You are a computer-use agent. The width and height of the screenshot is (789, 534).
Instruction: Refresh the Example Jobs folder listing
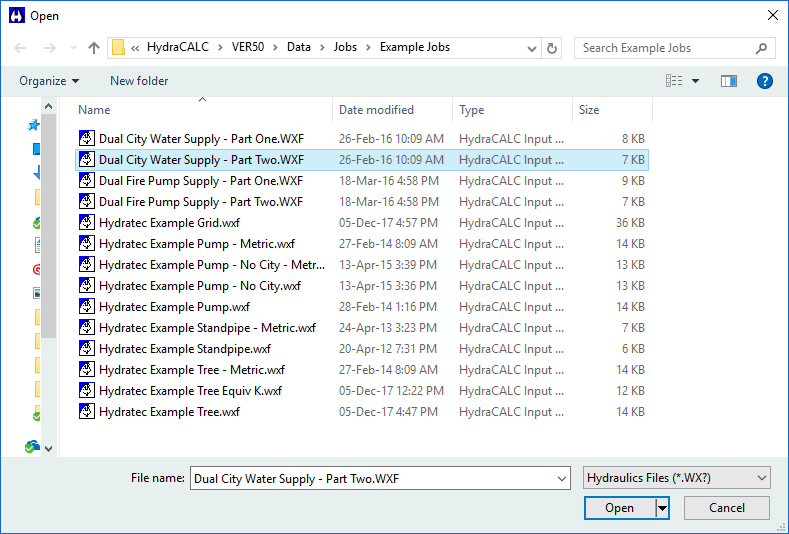(552, 48)
